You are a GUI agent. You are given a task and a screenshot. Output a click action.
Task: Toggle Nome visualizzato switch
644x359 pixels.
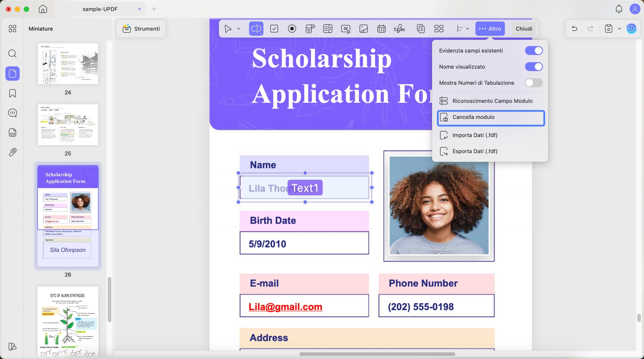[x=534, y=67]
